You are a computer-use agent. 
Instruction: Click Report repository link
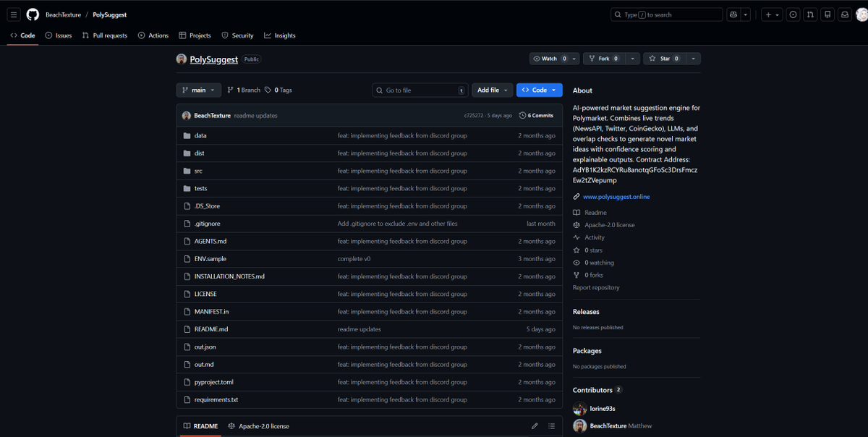point(596,288)
